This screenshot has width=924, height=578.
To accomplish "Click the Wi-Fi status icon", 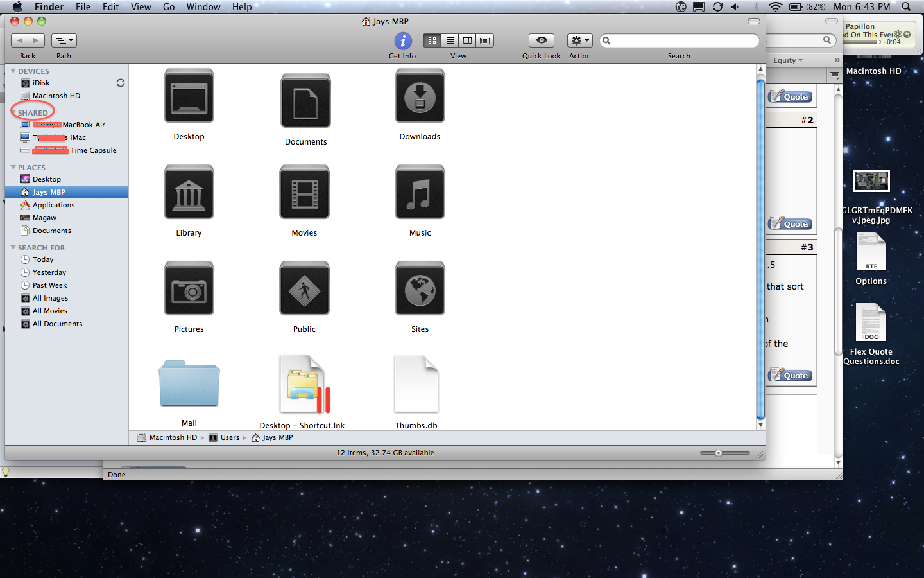I will 775,7.
